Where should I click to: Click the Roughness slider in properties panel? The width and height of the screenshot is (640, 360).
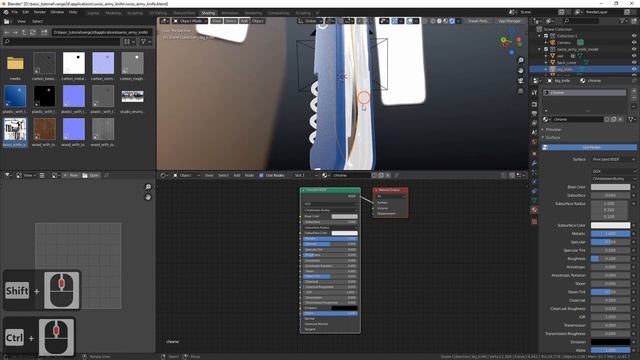(611, 258)
